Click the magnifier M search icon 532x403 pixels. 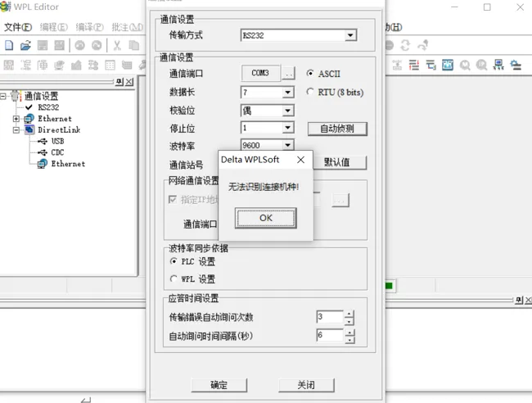click(465, 65)
